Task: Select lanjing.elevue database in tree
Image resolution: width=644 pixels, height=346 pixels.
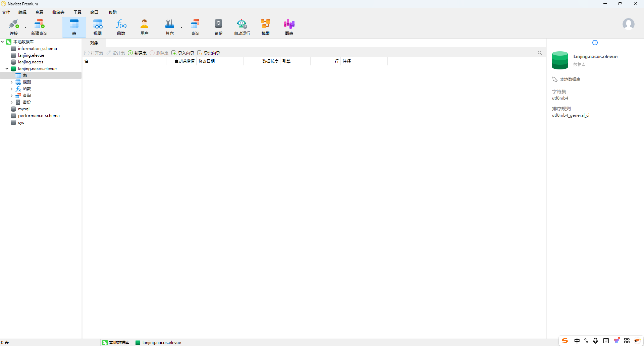Action: 31,55
